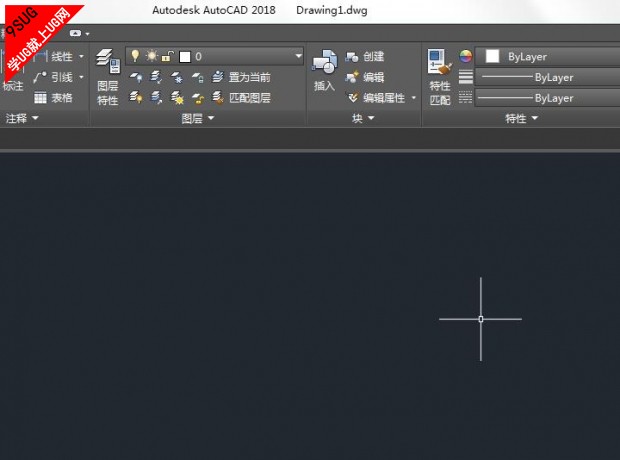Click the Match Layer (匹配图层) button

(x=241, y=98)
